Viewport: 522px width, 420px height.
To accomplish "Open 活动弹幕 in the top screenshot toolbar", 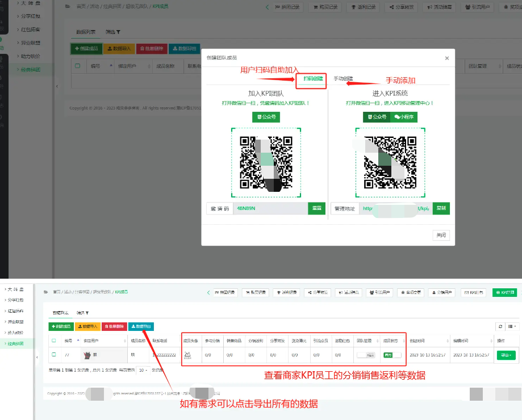I will click(x=440, y=7).
